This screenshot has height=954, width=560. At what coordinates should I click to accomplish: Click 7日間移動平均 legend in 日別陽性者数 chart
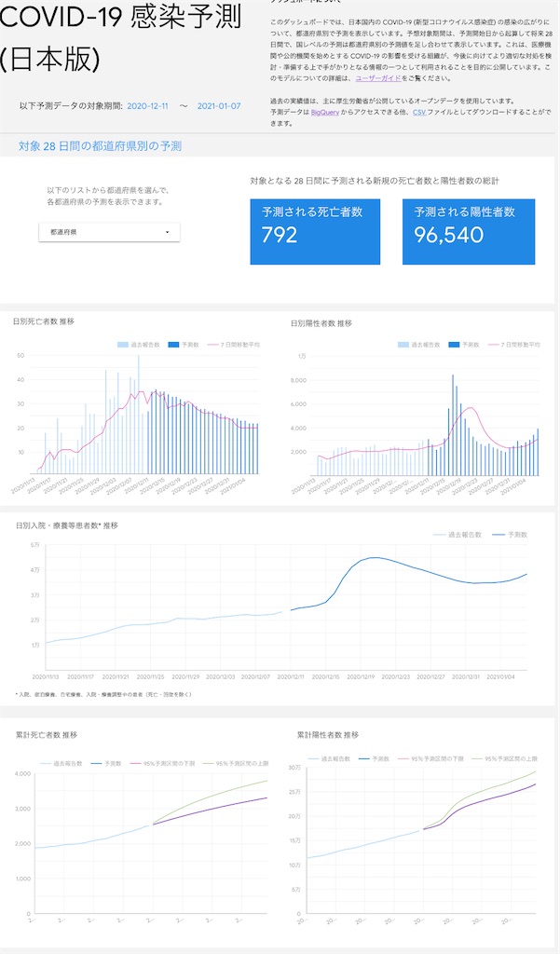(513, 345)
